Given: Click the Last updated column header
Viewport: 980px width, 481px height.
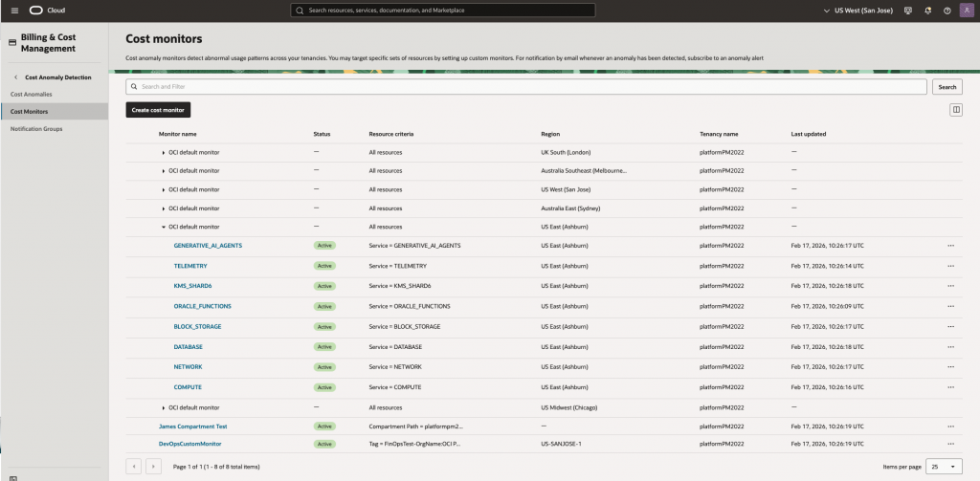Looking at the screenshot, I should tap(809, 134).
